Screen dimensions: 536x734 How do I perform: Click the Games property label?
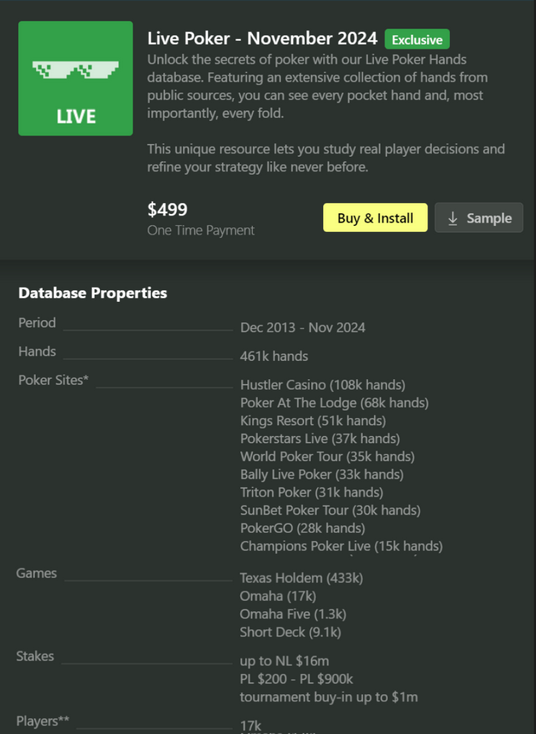37,573
